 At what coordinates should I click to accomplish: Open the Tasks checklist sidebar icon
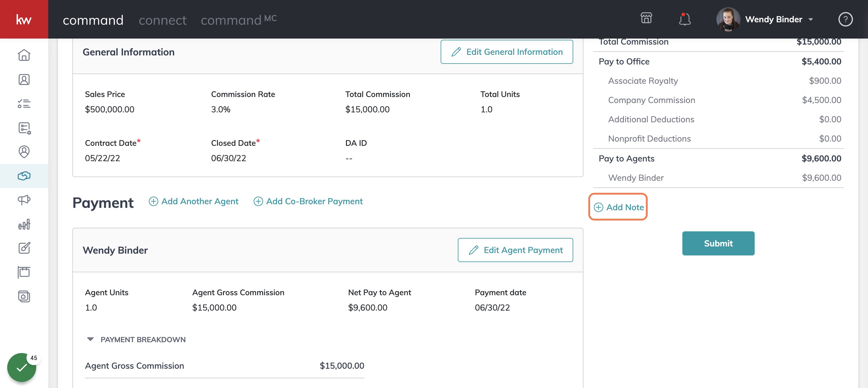pos(24,103)
